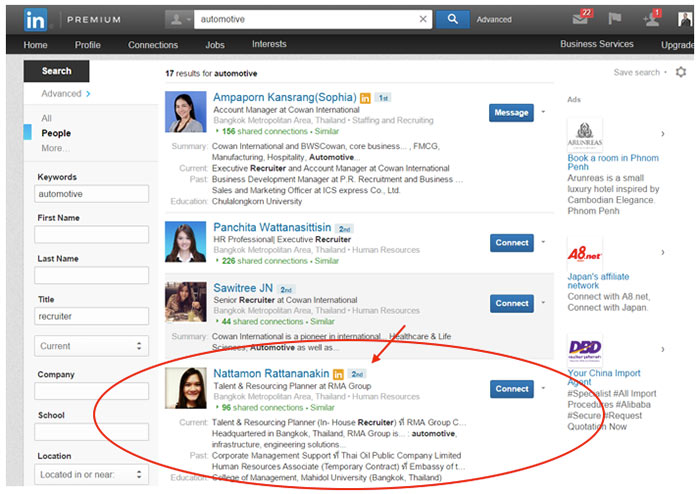
Task: Click the LinkedIn badge beside Ampaporn Kansrang
Action: click(x=365, y=98)
